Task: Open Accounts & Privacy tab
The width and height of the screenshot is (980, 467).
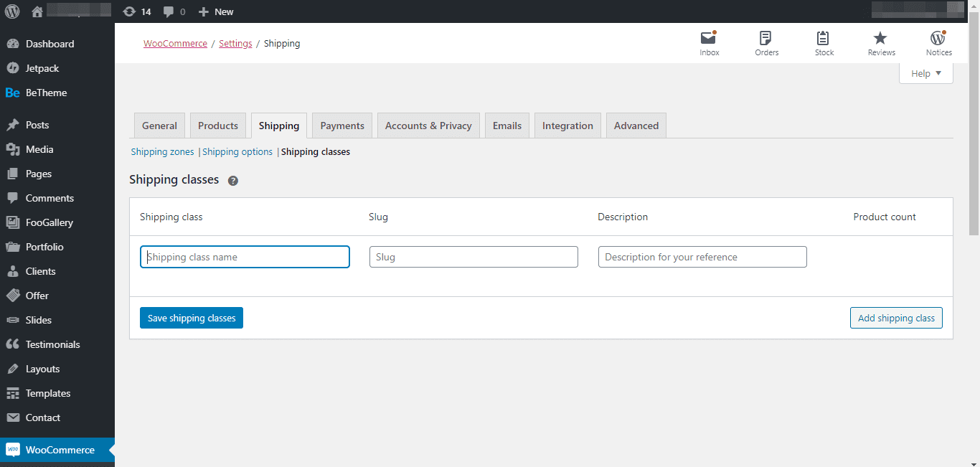Action: pyautogui.click(x=428, y=126)
